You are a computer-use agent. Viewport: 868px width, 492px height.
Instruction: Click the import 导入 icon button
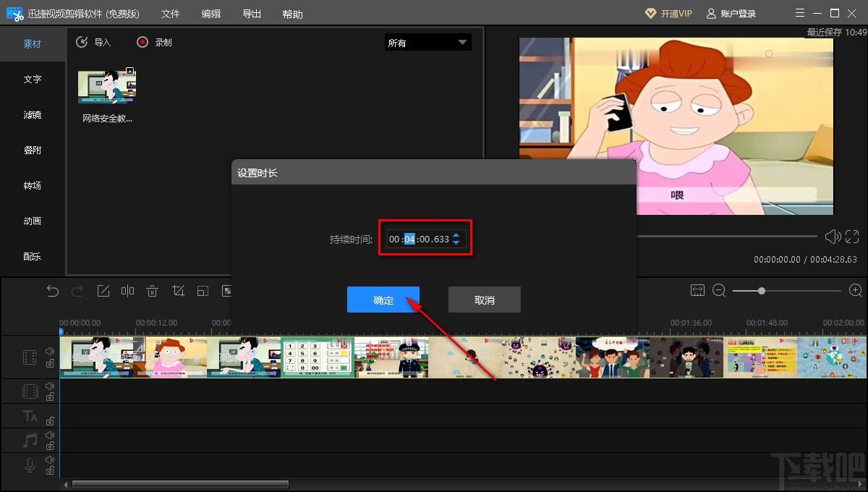82,42
